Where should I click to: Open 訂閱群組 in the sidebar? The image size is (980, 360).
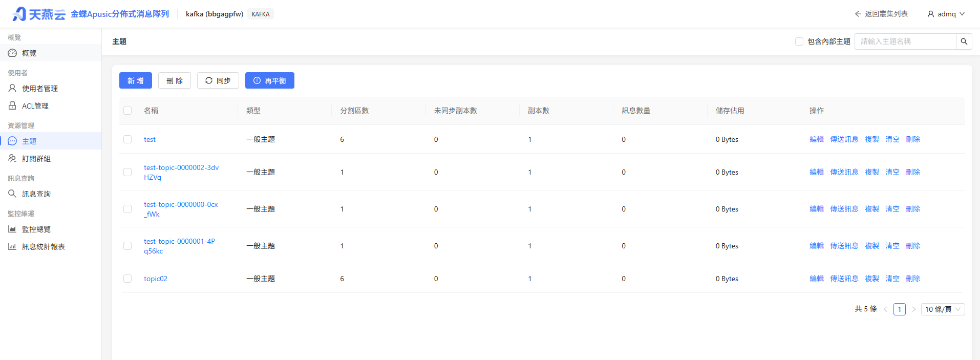pyautogui.click(x=51, y=159)
